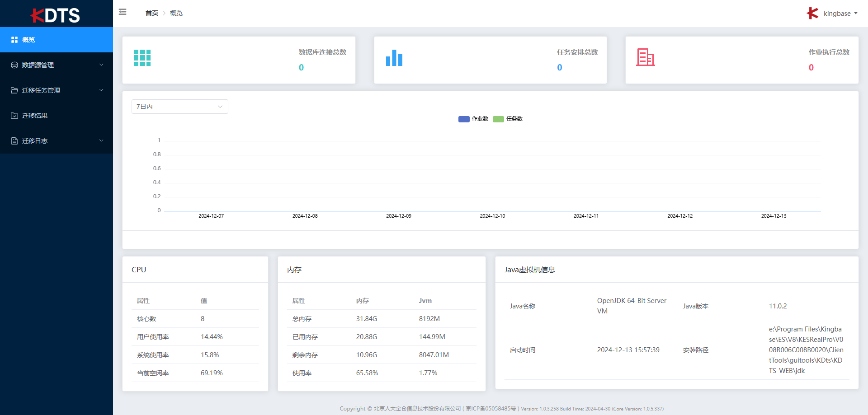Click the database connections total count value
This screenshot has height=415, width=868.
coord(301,67)
